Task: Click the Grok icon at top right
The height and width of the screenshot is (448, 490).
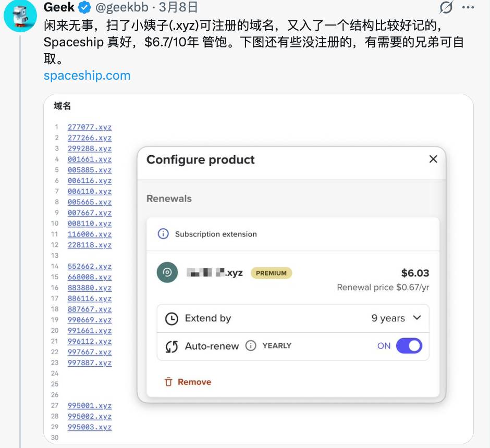Action: (x=446, y=7)
